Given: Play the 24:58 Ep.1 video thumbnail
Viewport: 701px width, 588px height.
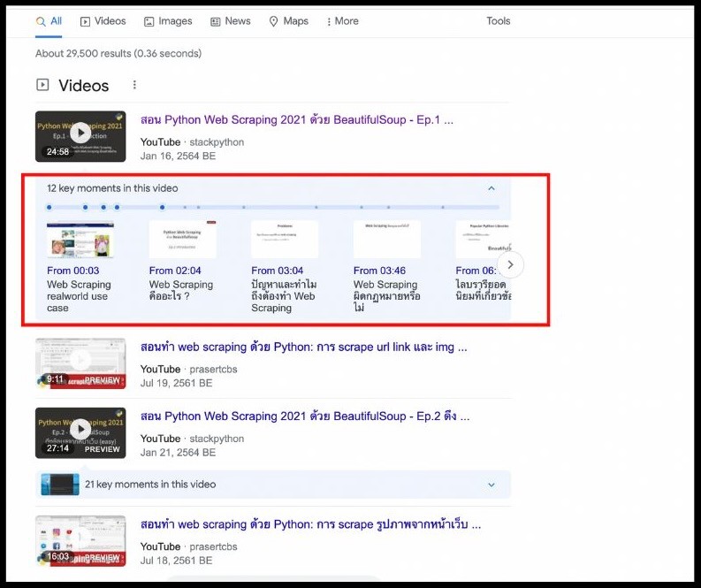Looking at the screenshot, I should pyautogui.click(x=80, y=136).
